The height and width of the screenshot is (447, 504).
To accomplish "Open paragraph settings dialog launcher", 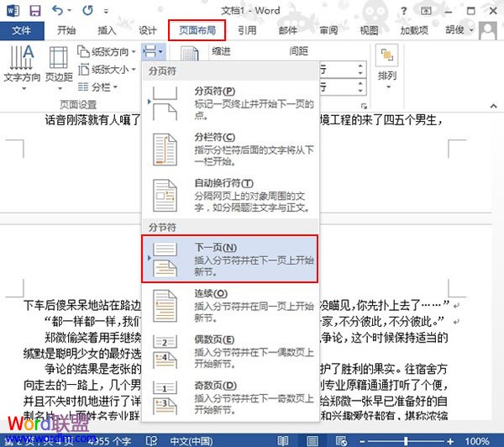I will tap(364, 106).
